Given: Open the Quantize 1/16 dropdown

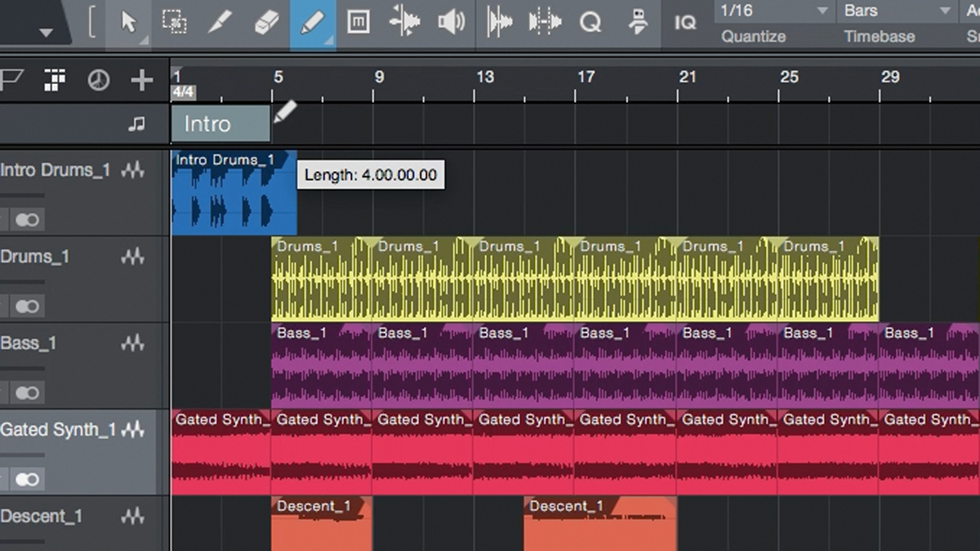Looking at the screenshot, I should click(774, 11).
